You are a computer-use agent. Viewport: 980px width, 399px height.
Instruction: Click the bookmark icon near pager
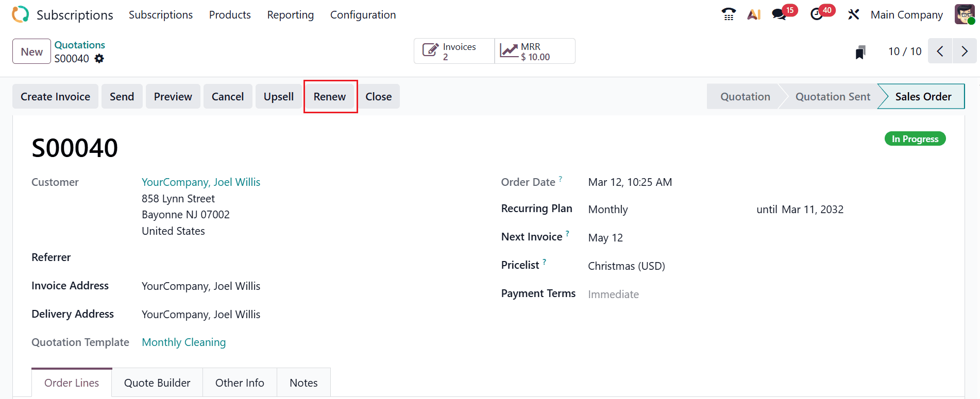pos(860,52)
